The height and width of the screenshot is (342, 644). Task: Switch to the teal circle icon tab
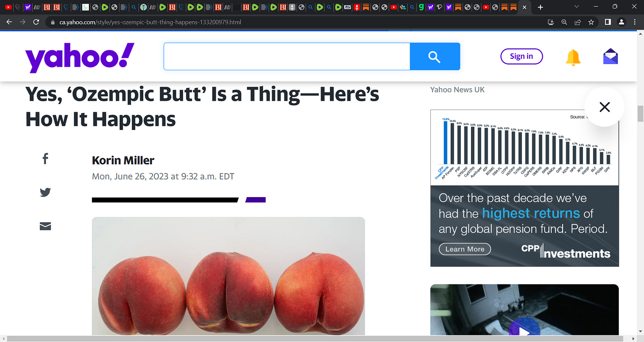click(x=143, y=8)
